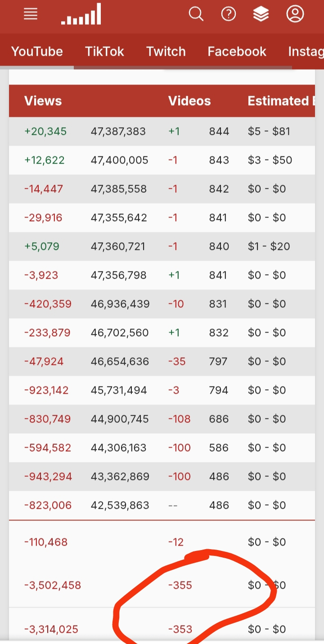Open the hamburger menu icon
The image size is (324, 644).
(x=31, y=14)
